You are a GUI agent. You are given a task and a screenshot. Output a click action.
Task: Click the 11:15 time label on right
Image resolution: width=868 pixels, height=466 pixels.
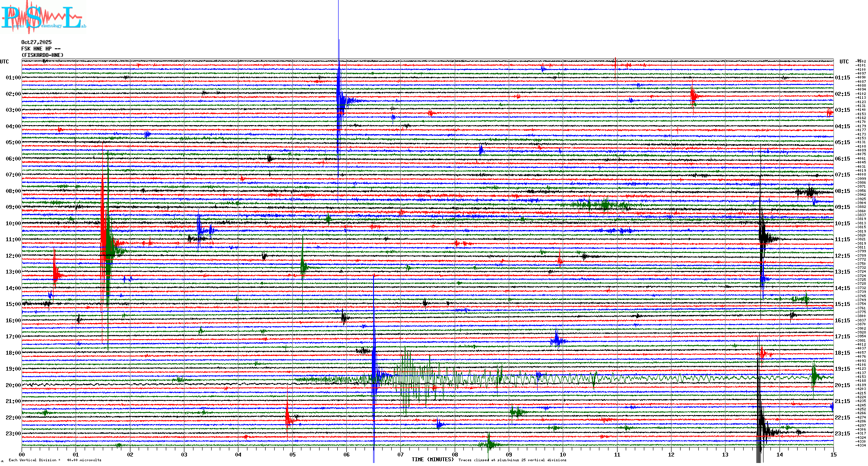pyautogui.click(x=842, y=239)
